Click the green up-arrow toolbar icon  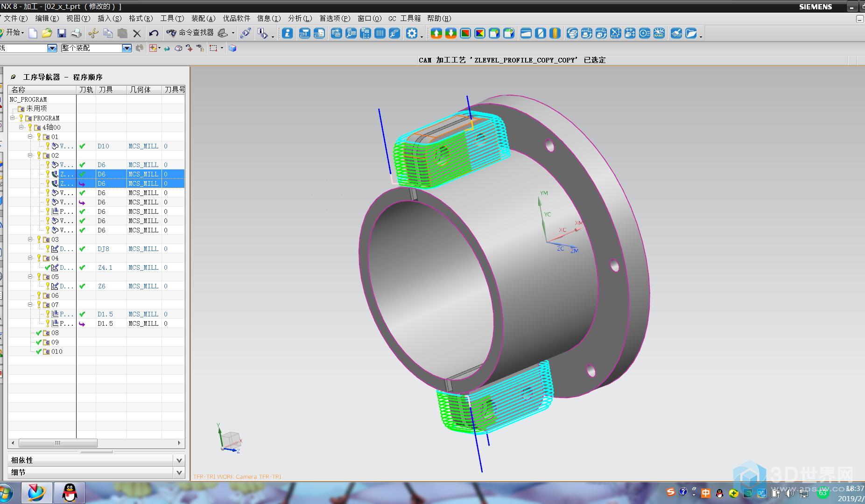436,33
